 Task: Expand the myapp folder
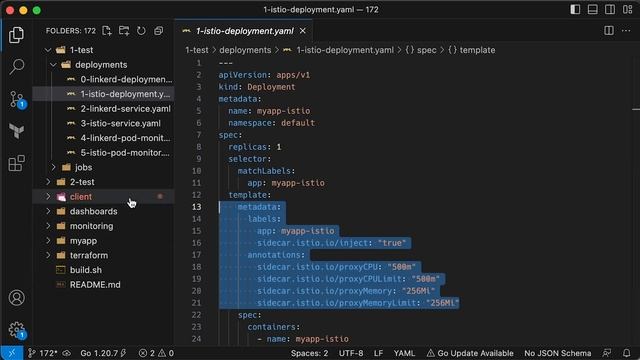[48, 241]
